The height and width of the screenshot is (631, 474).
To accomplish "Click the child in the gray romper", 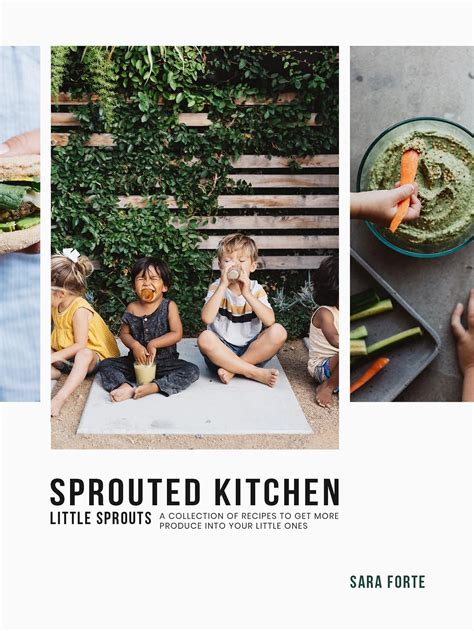I will click(x=150, y=330).
